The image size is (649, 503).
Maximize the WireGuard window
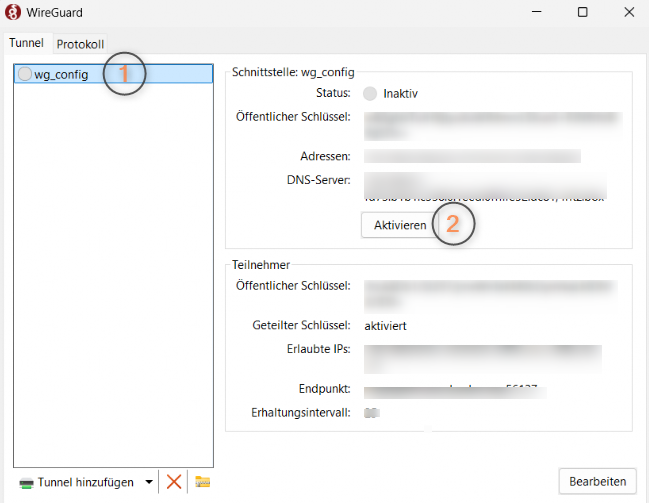coord(583,13)
